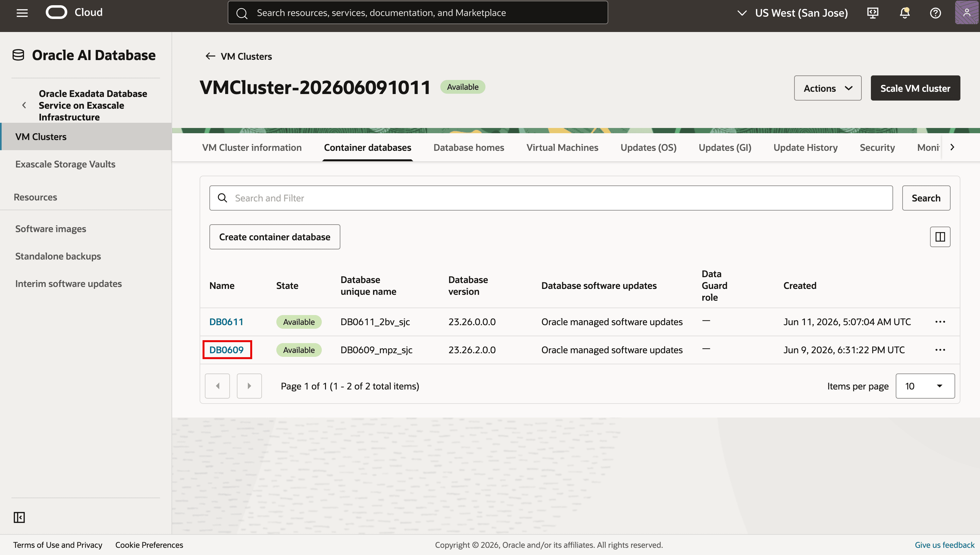Open Software images in the sidebar
The width and height of the screenshot is (980, 555).
click(51, 229)
